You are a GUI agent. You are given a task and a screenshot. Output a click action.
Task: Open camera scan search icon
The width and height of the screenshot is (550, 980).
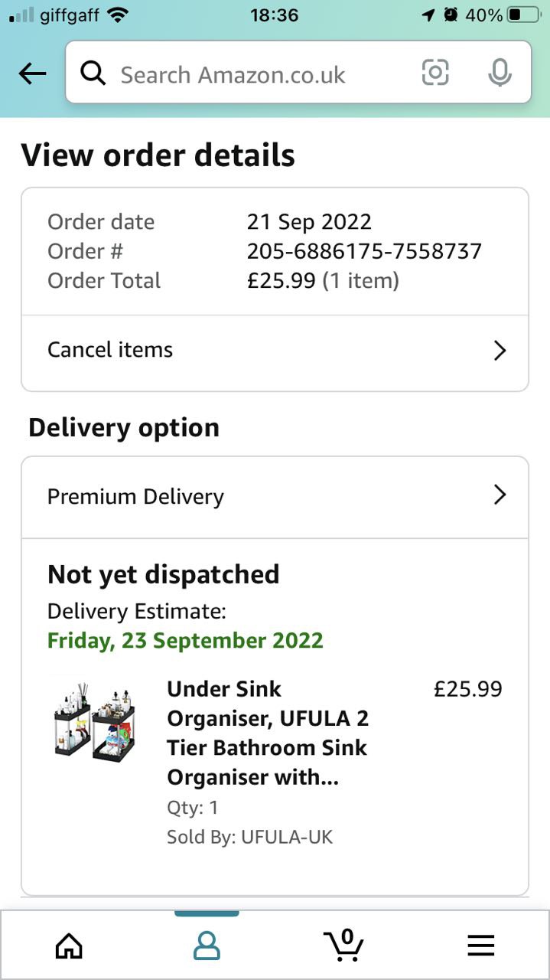click(x=435, y=73)
